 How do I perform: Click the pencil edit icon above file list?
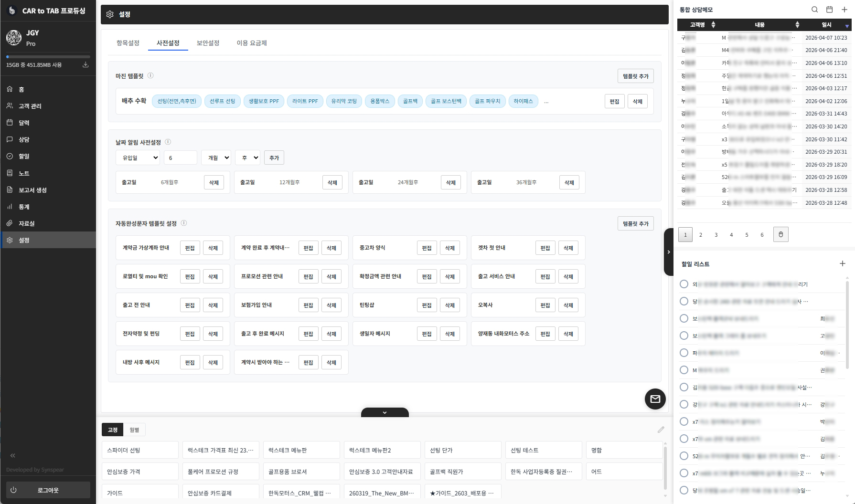tap(661, 430)
